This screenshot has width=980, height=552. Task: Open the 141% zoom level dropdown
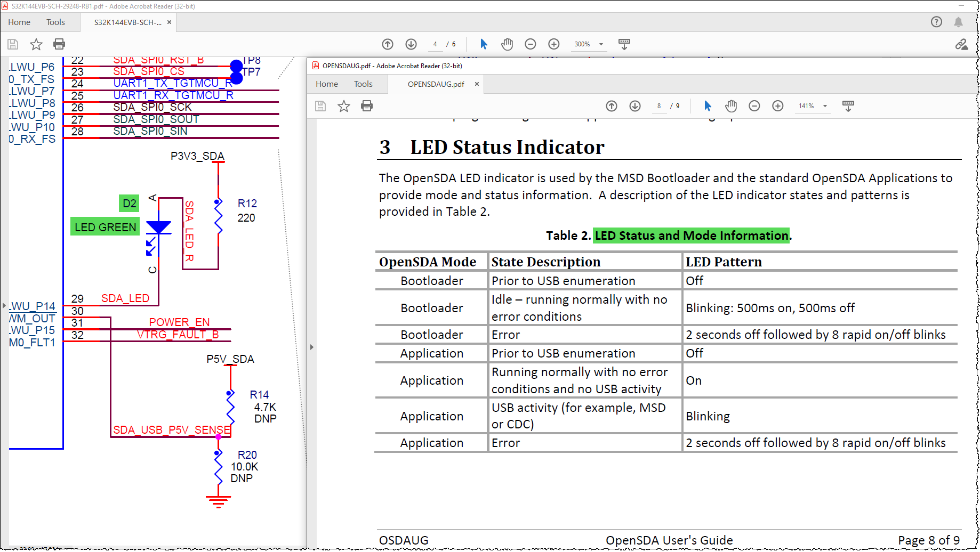825,106
